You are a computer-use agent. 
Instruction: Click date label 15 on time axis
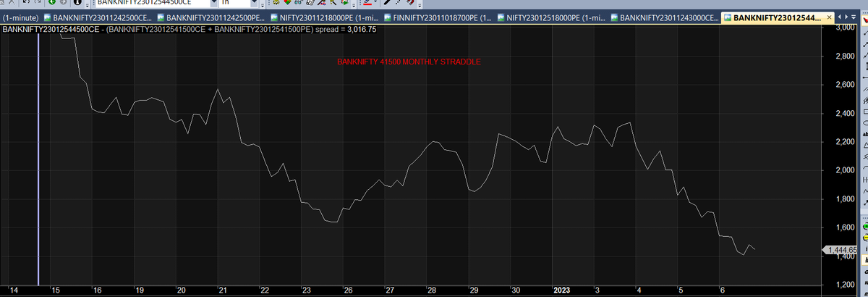(x=56, y=290)
